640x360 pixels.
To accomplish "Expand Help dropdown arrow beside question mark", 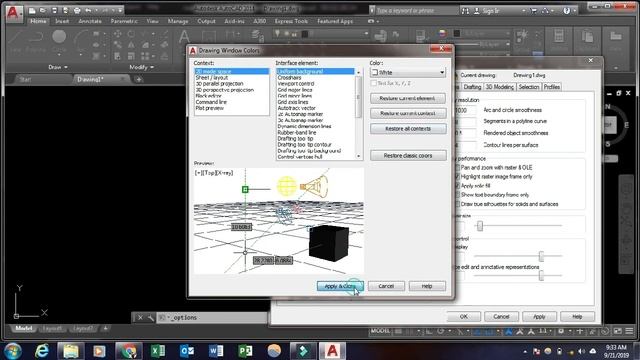I will pyautogui.click(x=574, y=11).
